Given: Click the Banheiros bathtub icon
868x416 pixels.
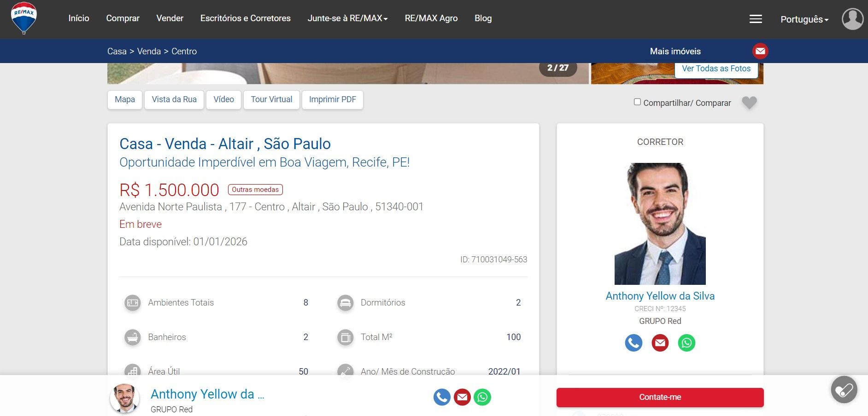Looking at the screenshot, I should [133, 337].
